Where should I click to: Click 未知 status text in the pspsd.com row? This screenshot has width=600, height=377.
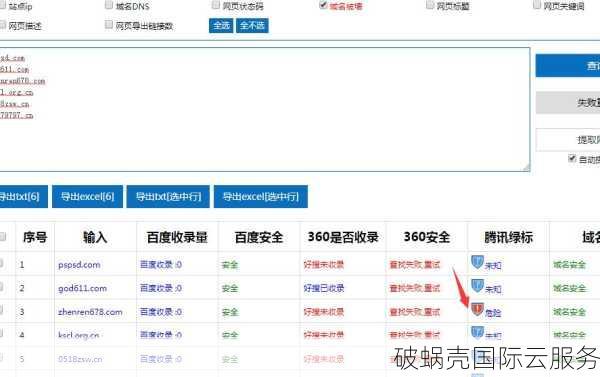[x=493, y=265]
